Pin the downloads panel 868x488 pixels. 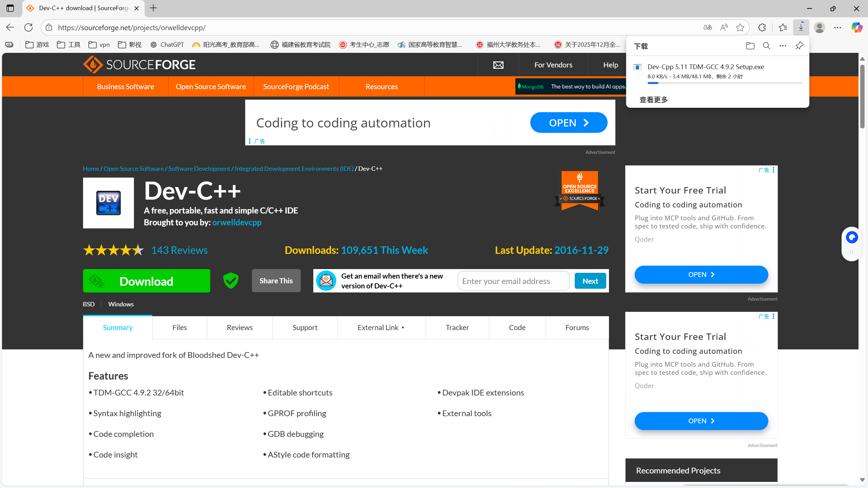tap(799, 46)
